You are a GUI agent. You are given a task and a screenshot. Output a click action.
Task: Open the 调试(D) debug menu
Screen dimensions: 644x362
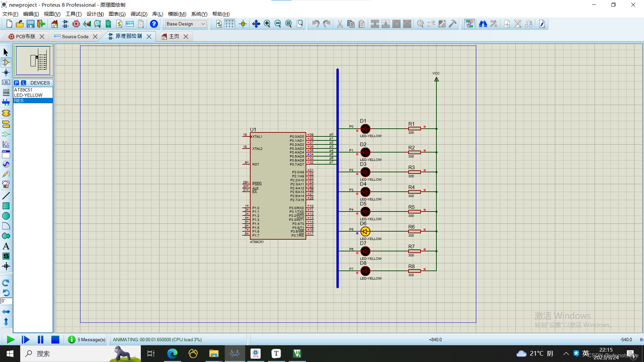[x=139, y=14]
